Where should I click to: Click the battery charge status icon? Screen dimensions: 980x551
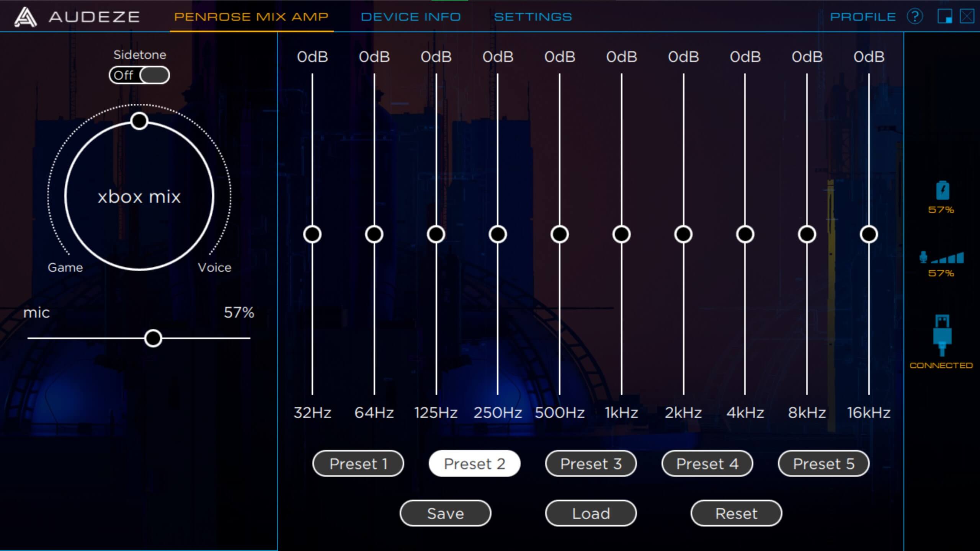(x=942, y=191)
